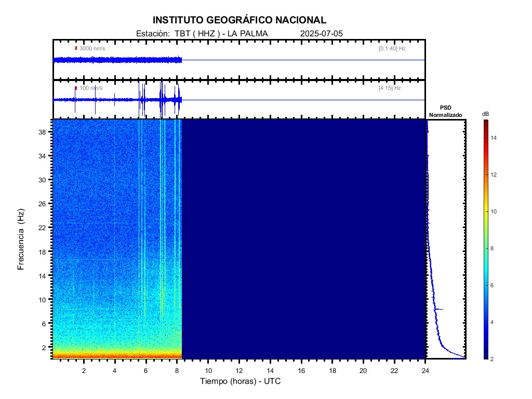Click the time tick label 14

point(270,371)
